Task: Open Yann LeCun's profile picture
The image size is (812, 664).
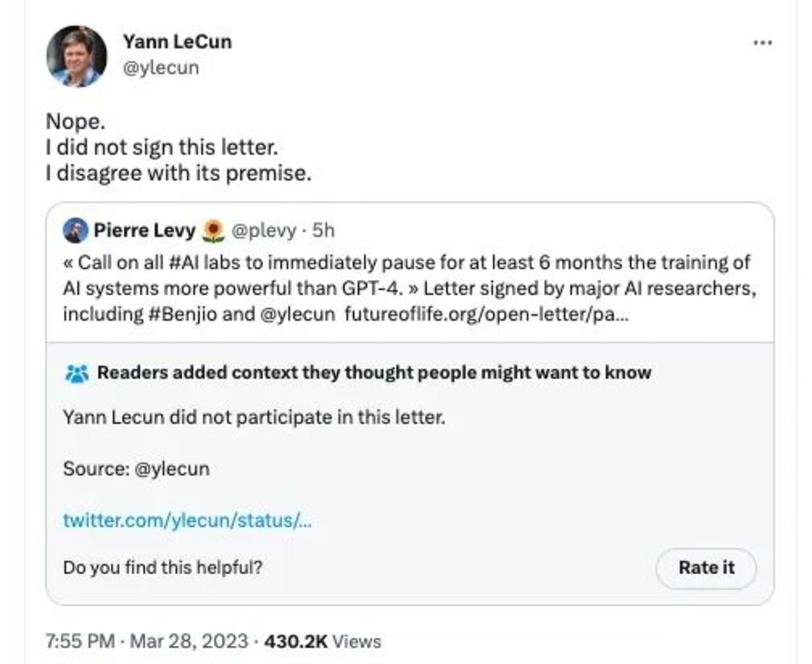Action: (x=77, y=56)
